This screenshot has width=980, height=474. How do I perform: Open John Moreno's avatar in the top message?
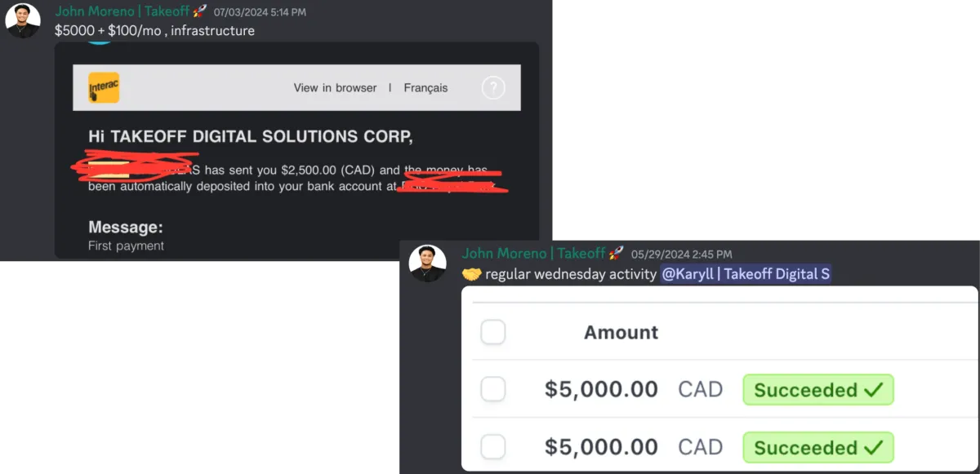point(23,21)
